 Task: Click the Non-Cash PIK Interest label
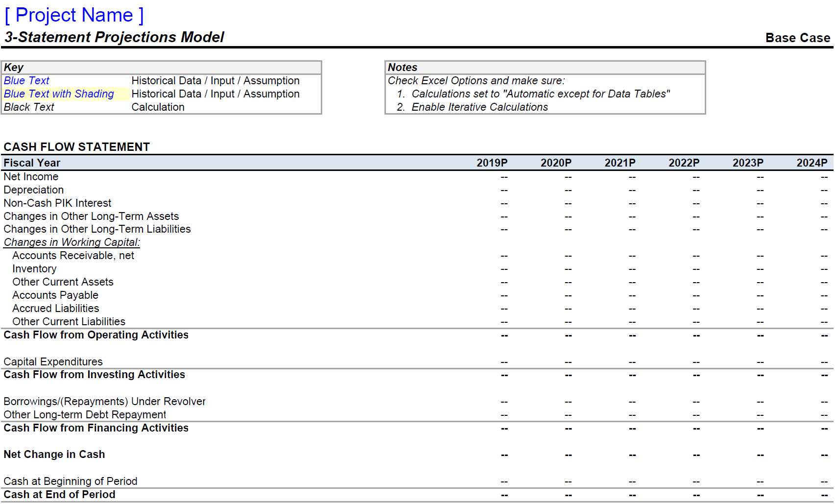[x=57, y=203]
